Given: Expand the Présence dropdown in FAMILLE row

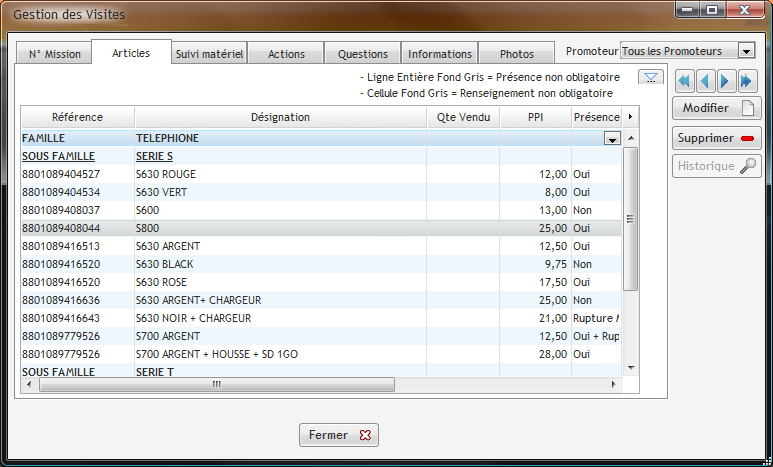Looking at the screenshot, I should (612, 139).
